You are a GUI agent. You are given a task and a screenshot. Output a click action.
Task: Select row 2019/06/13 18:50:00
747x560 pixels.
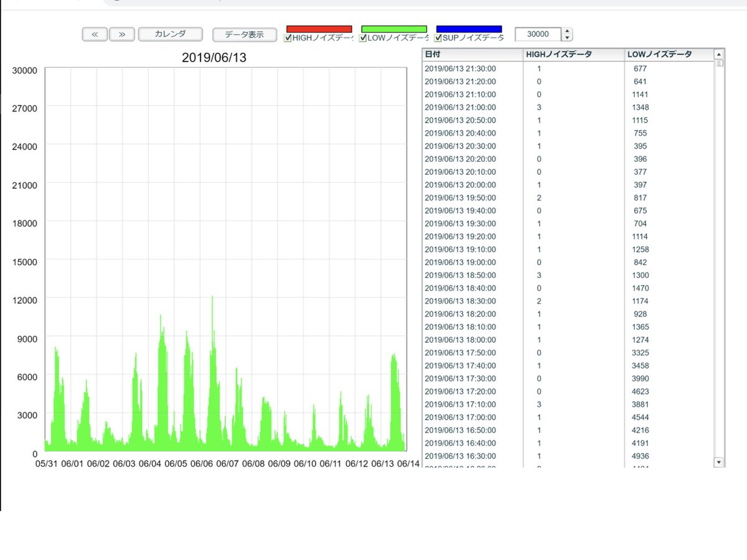tap(568, 275)
